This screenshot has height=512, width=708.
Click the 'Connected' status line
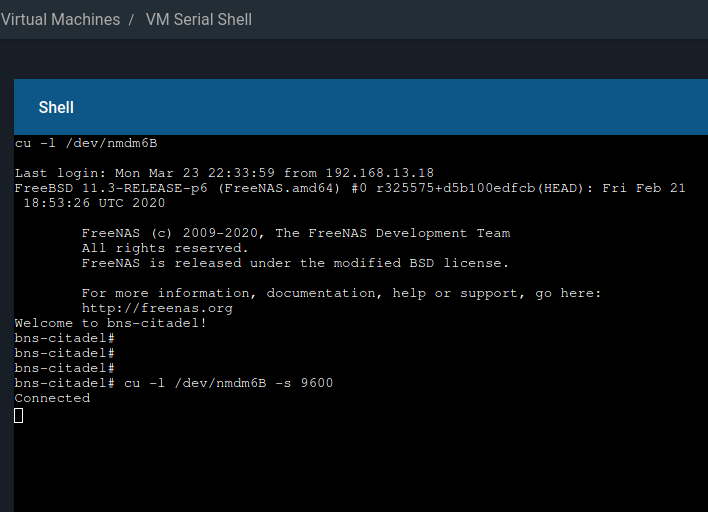(52, 398)
